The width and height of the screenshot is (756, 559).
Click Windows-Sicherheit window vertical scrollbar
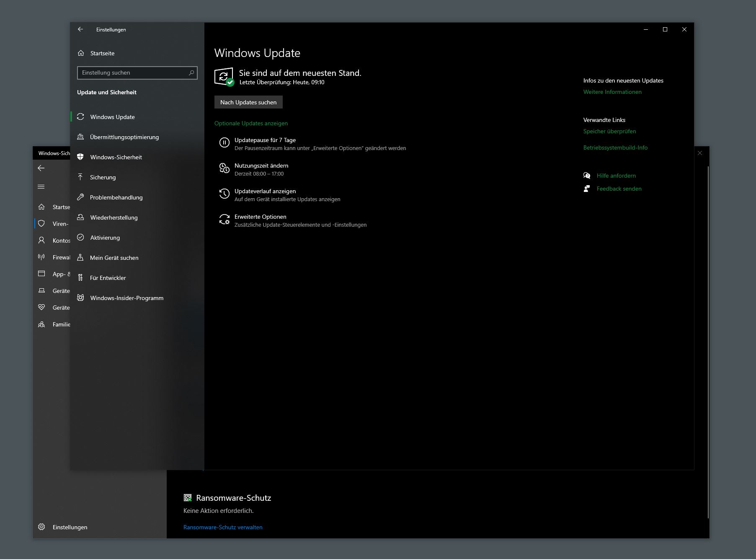708,342
